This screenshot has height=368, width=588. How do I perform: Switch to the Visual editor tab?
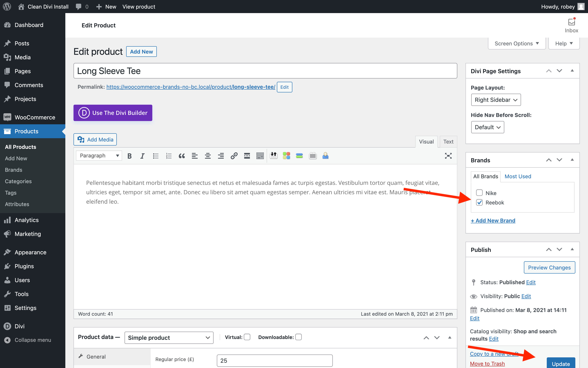[x=427, y=142]
